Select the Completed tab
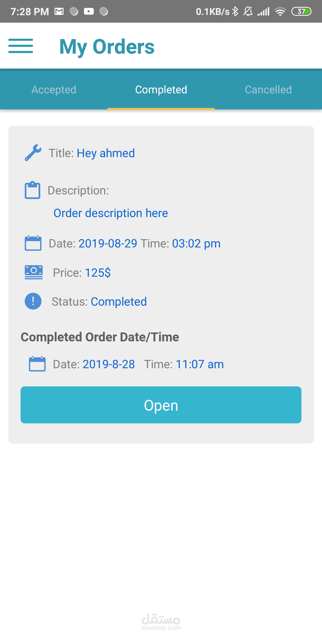 click(161, 89)
